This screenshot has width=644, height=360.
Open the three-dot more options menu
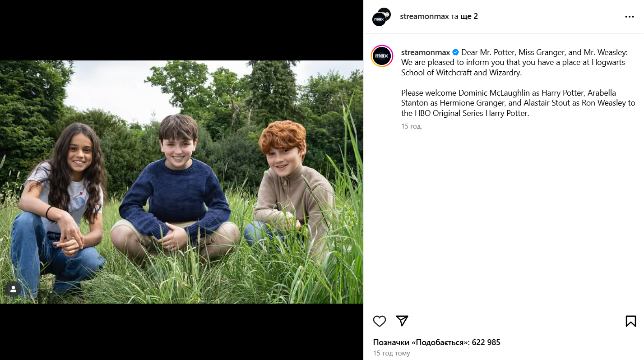coord(630,17)
